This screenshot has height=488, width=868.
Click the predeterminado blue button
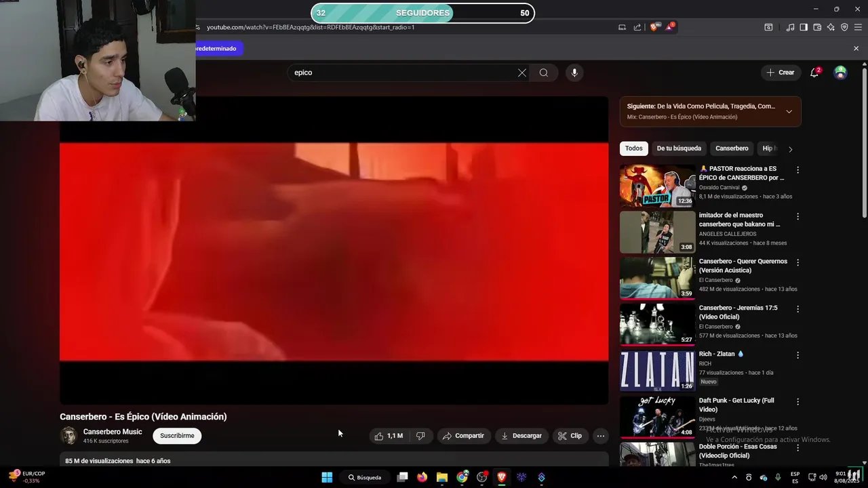(218, 49)
